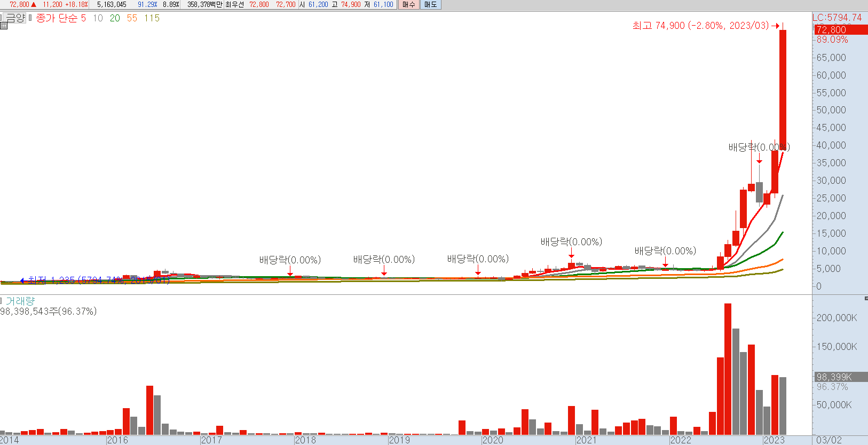Click the LC:5794.74 label
This screenshot has height=445, width=868.
coord(837,18)
